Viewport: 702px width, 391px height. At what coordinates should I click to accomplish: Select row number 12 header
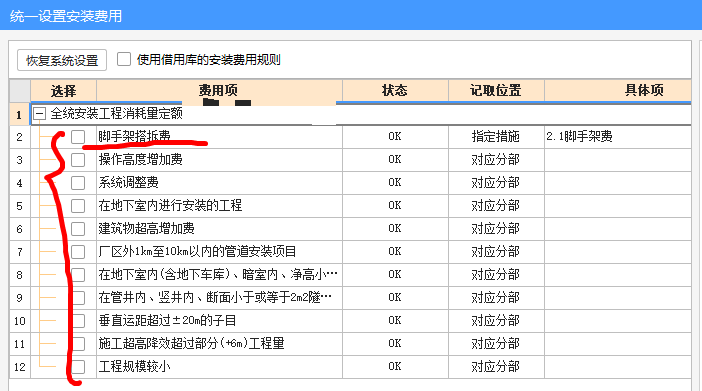click(20, 367)
